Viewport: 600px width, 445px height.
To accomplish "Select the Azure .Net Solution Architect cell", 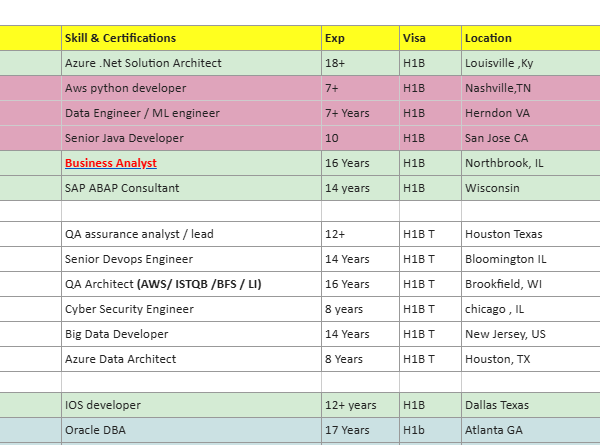I will point(191,63).
